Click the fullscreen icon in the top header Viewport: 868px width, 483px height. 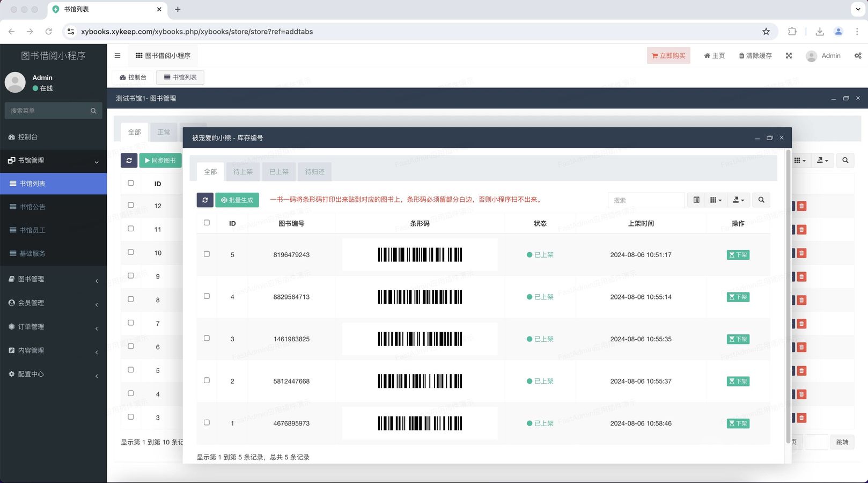(789, 56)
